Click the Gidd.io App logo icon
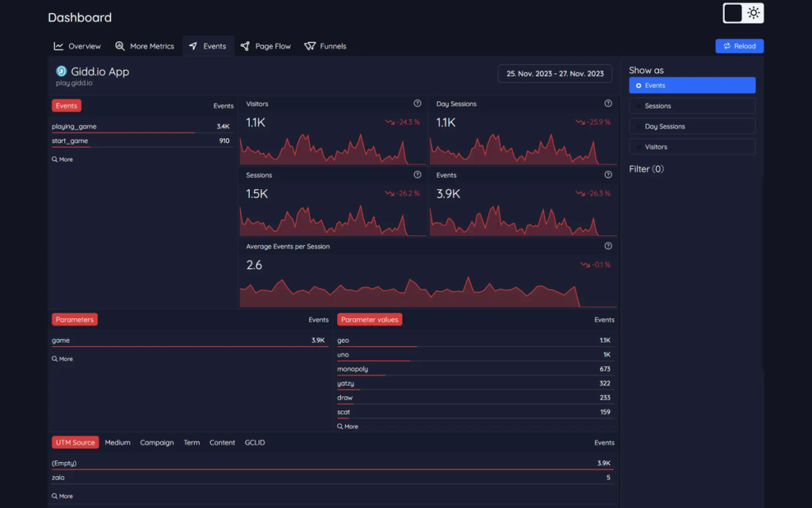Screen dimensions: 812x508 [61, 71]
